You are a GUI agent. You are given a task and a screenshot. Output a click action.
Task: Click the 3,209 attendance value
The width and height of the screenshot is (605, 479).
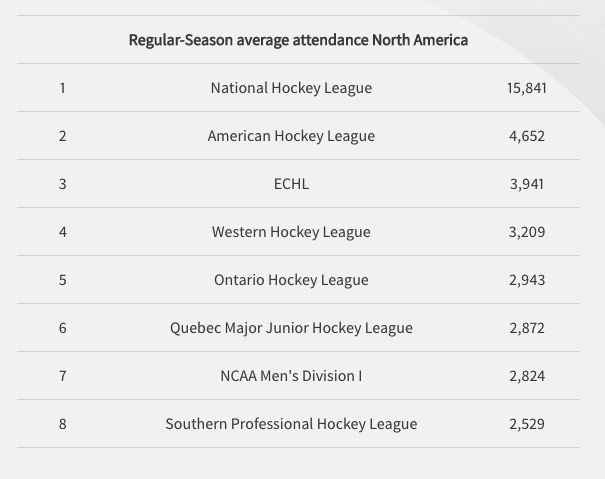527,232
